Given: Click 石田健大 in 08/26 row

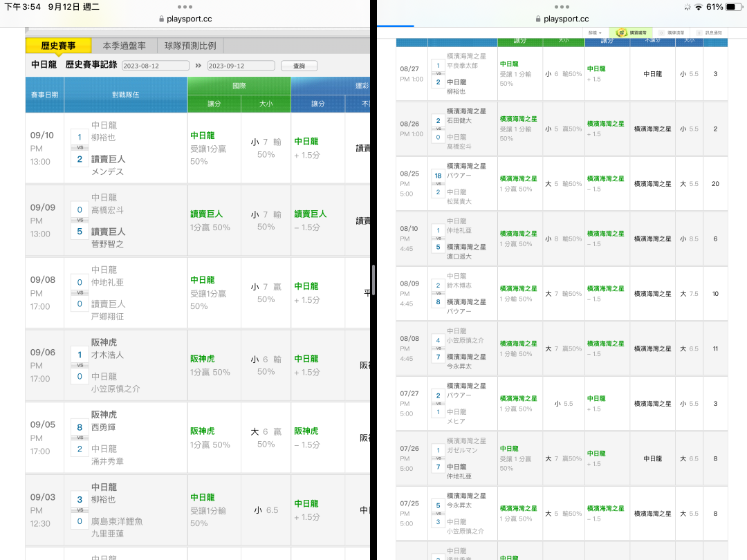Looking at the screenshot, I should pyautogui.click(x=459, y=120).
